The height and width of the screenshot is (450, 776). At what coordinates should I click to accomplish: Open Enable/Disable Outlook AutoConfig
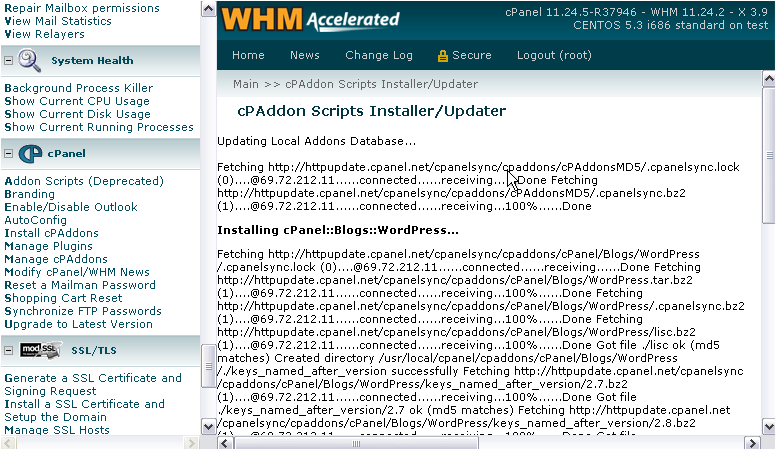point(71,213)
